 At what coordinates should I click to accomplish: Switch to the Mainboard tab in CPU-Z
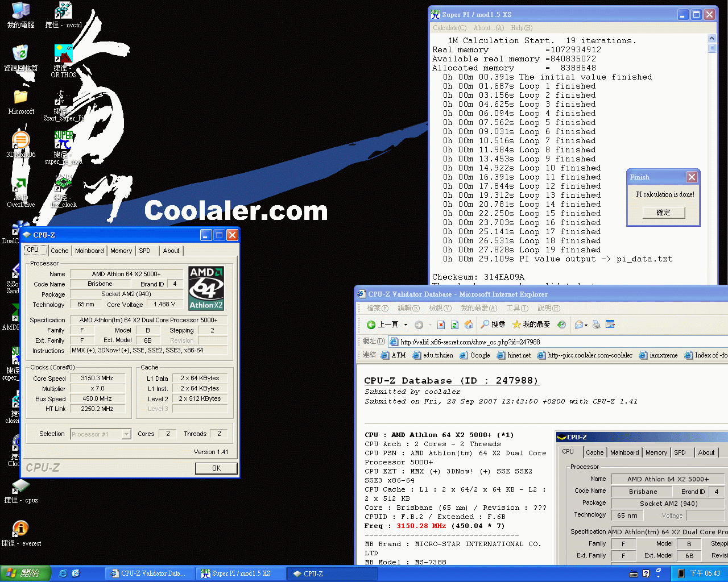point(89,251)
